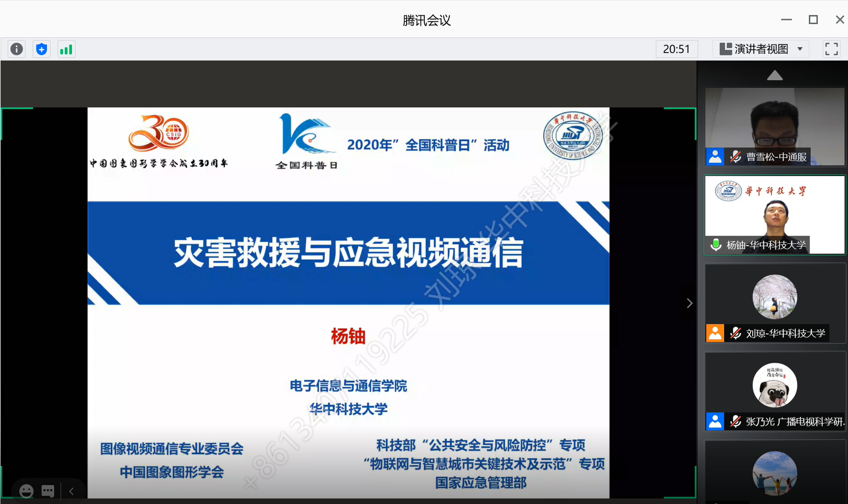Click the HUST round seal logo on the slide

(x=573, y=137)
